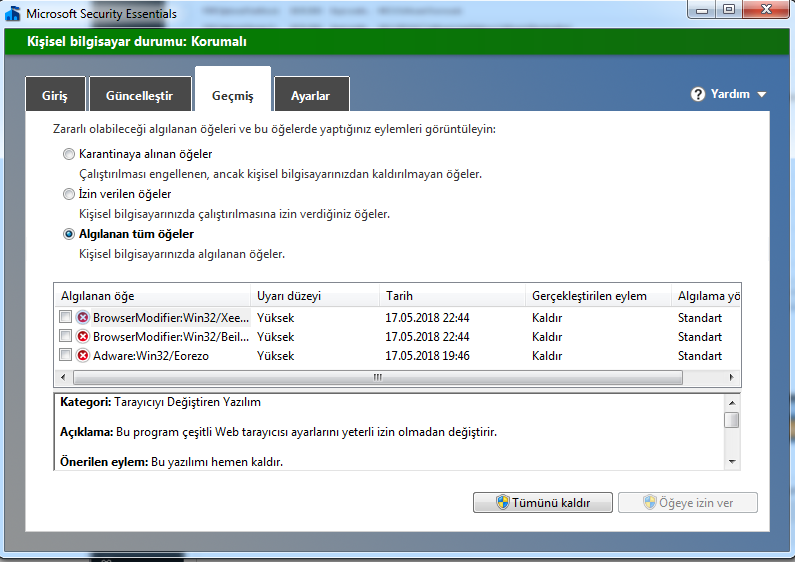Minimize the Security Essentials window
The image size is (795, 562).
[x=702, y=10]
